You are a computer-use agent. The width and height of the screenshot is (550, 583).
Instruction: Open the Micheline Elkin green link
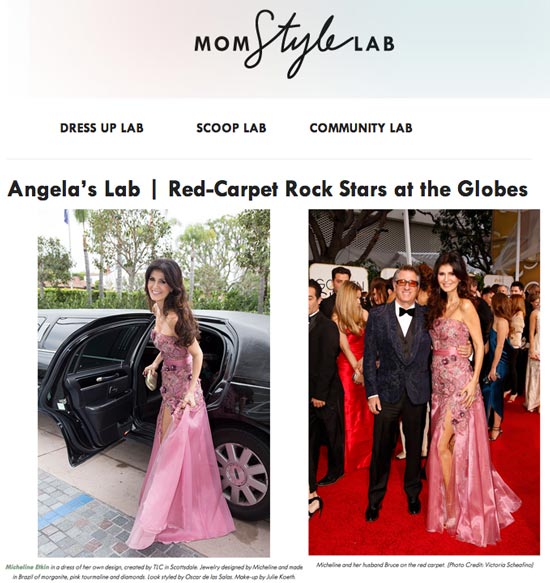click(27, 567)
